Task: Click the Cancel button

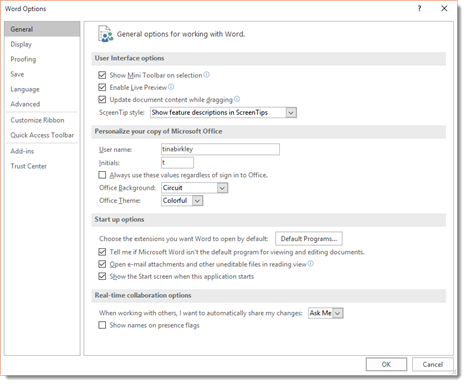Action: [433, 364]
